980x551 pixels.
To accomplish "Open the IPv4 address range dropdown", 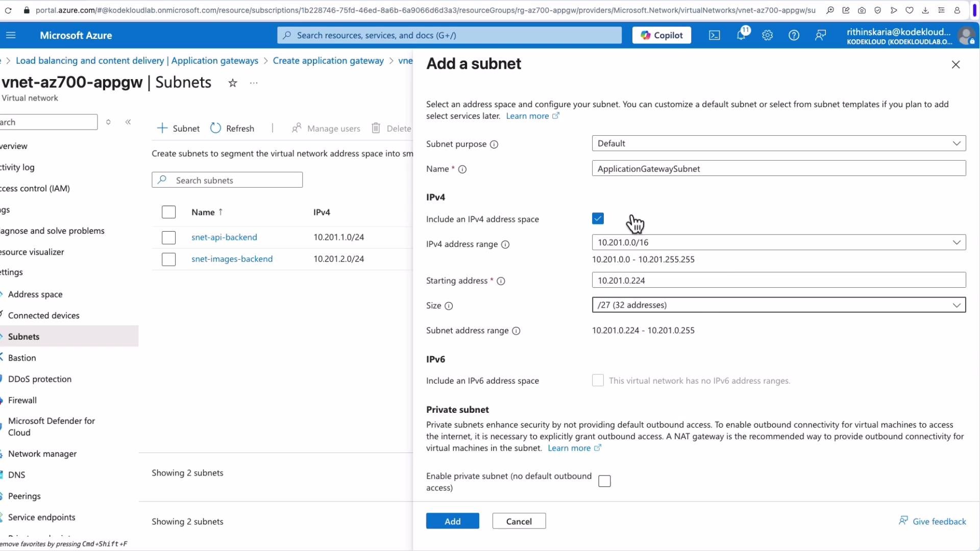I will point(779,242).
